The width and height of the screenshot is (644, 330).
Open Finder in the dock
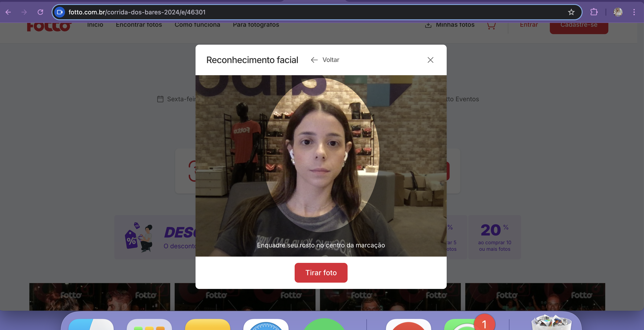point(91,324)
